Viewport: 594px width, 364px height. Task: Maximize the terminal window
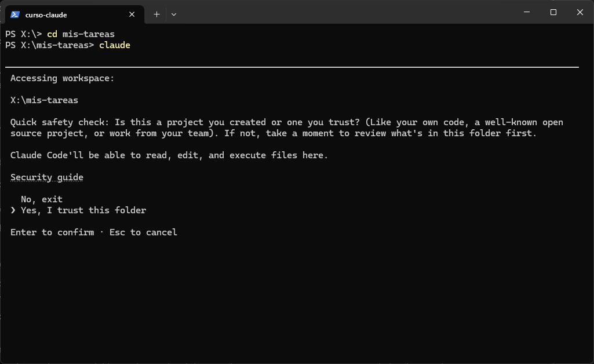coord(553,12)
